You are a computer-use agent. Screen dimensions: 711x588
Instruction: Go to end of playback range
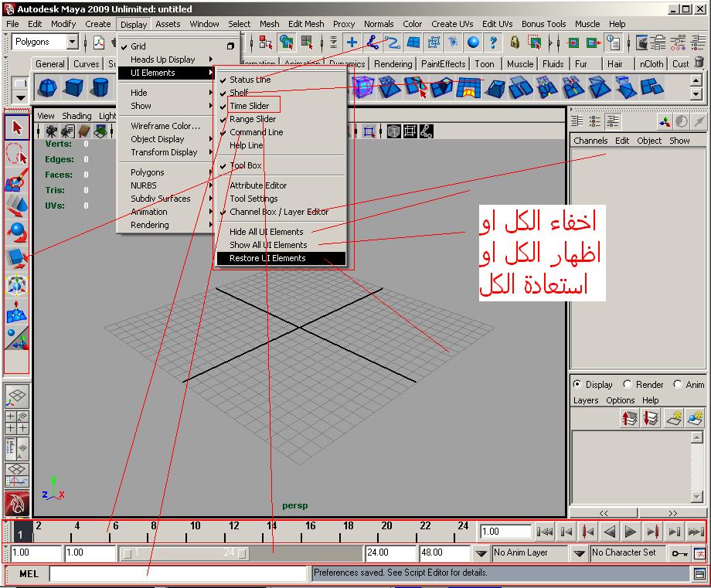tap(696, 532)
